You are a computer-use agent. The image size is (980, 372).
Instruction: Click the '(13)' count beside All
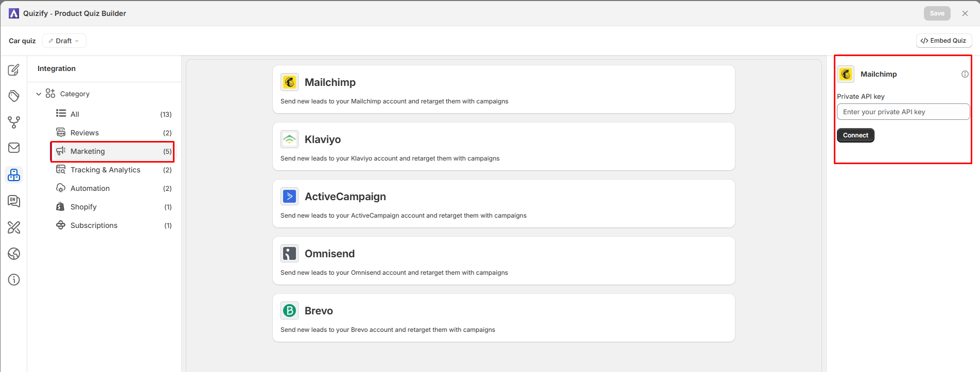tap(166, 114)
